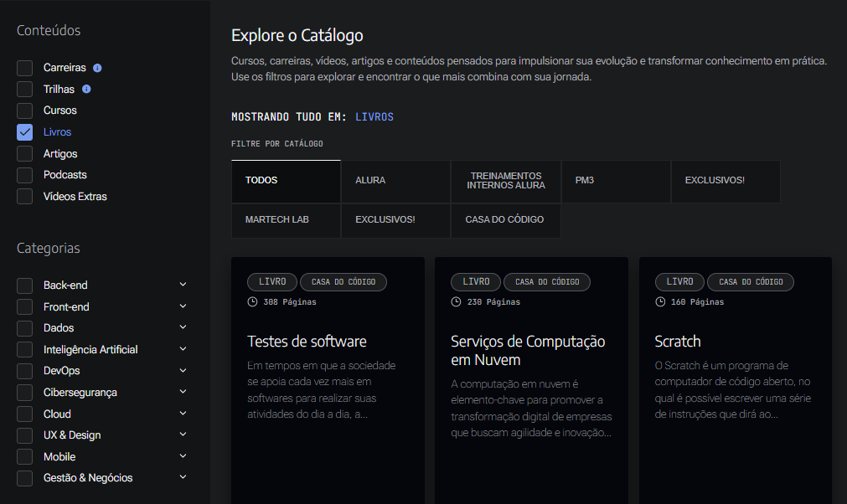This screenshot has width=847, height=504.
Task: Click the clock icon on the Scratch card
Action: [660, 301]
